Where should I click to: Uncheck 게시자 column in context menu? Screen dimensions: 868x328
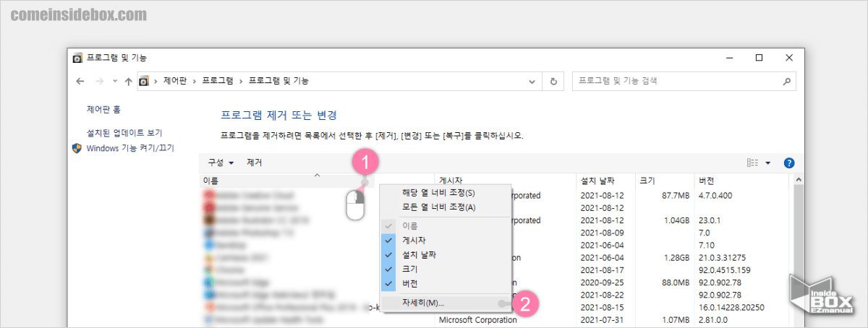[446, 240]
